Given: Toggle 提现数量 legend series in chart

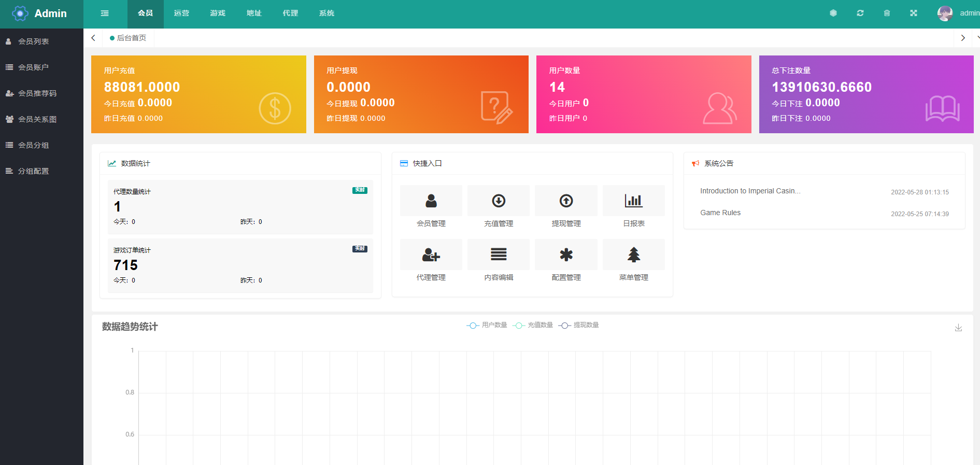Looking at the screenshot, I should pyautogui.click(x=579, y=325).
